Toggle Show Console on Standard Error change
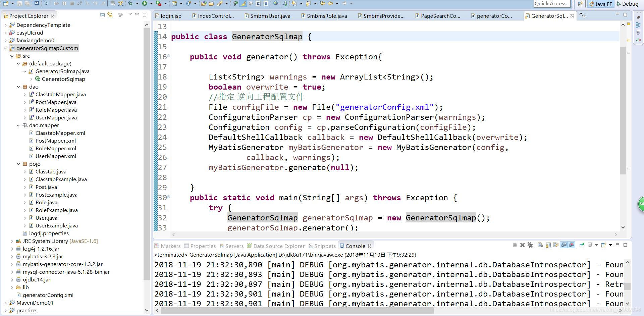The height and width of the screenshot is (316, 644). click(x=572, y=245)
